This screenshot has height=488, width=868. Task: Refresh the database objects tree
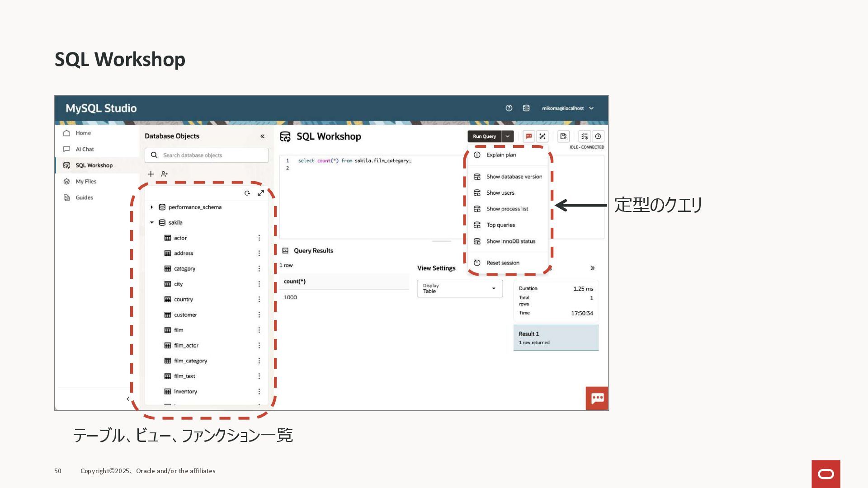(247, 193)
